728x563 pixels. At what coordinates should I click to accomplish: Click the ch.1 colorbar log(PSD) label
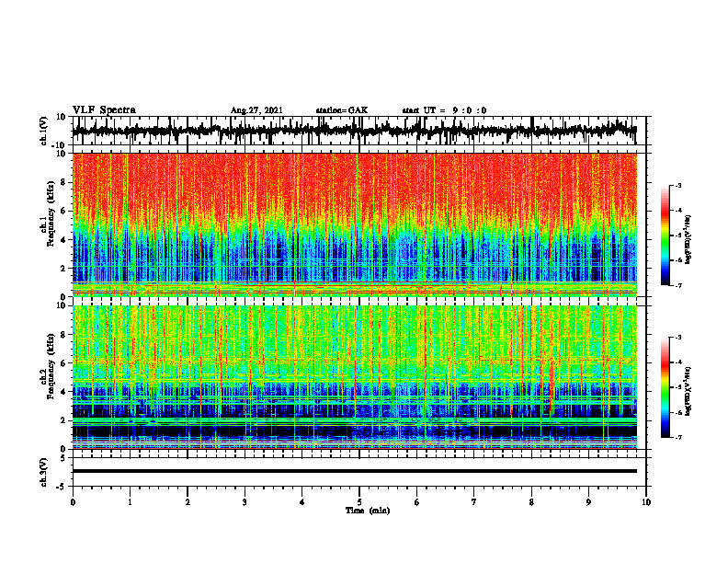tap(688, 239)
